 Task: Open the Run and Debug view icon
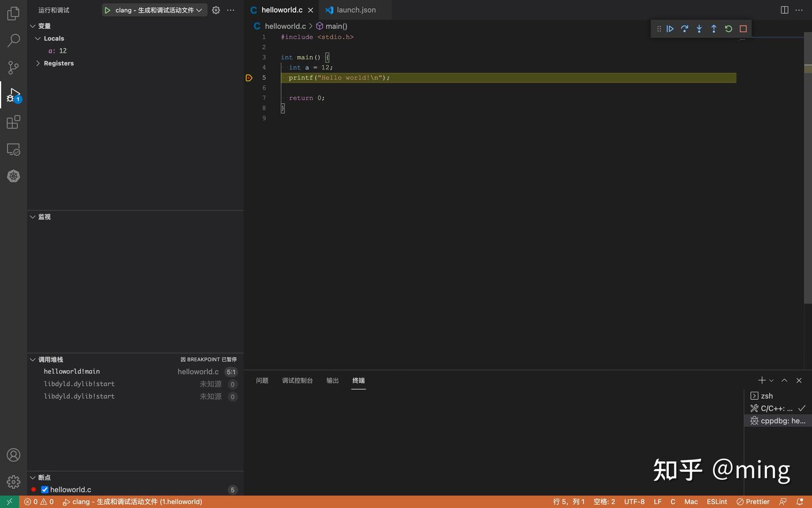click(14, 95)
